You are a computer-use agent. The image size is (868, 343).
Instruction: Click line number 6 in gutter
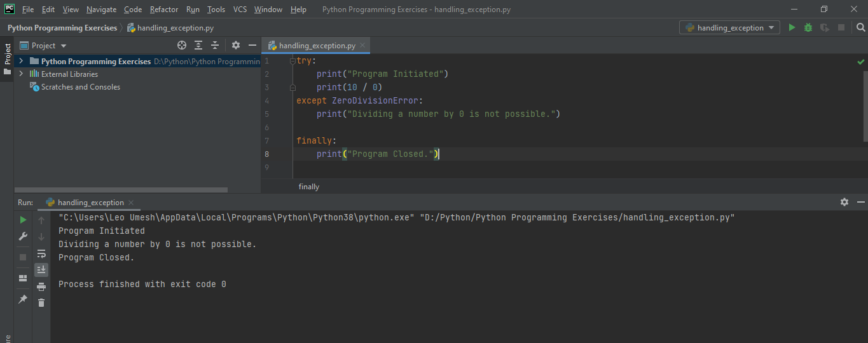coord(267,127)
